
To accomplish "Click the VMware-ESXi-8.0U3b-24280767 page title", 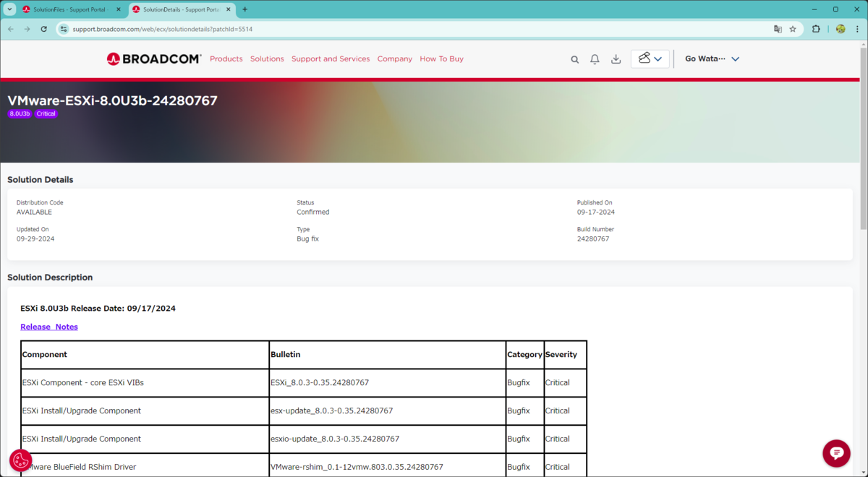I will (112, 100).
